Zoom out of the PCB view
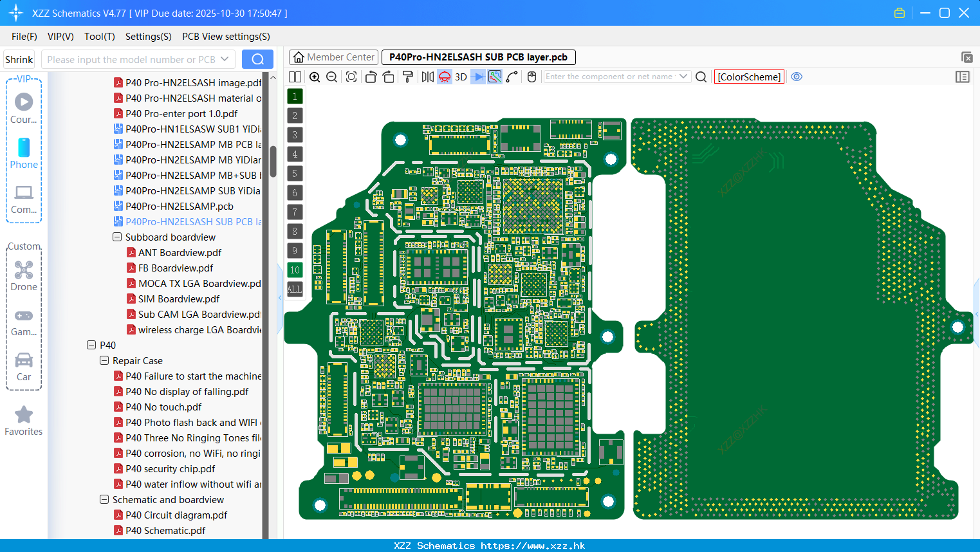 [332, 77]
